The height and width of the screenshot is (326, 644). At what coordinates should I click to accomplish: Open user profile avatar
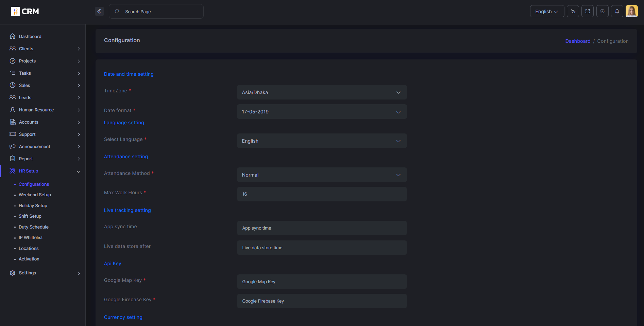[632, 12]
